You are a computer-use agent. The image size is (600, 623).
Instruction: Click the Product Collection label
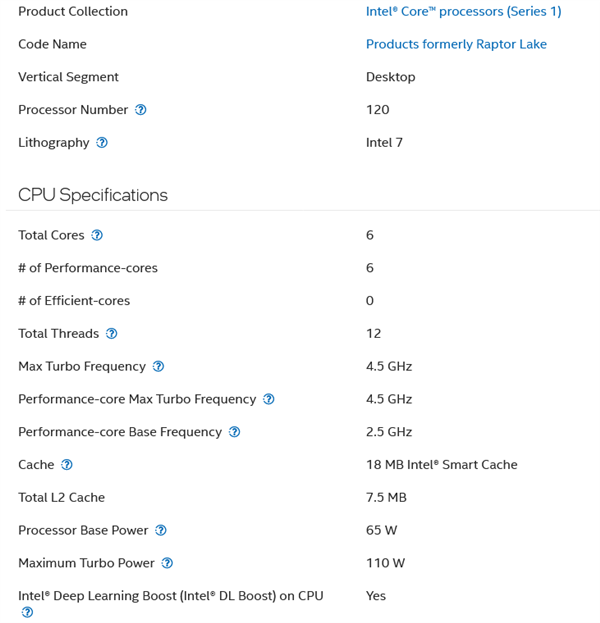tap(73, 12)
